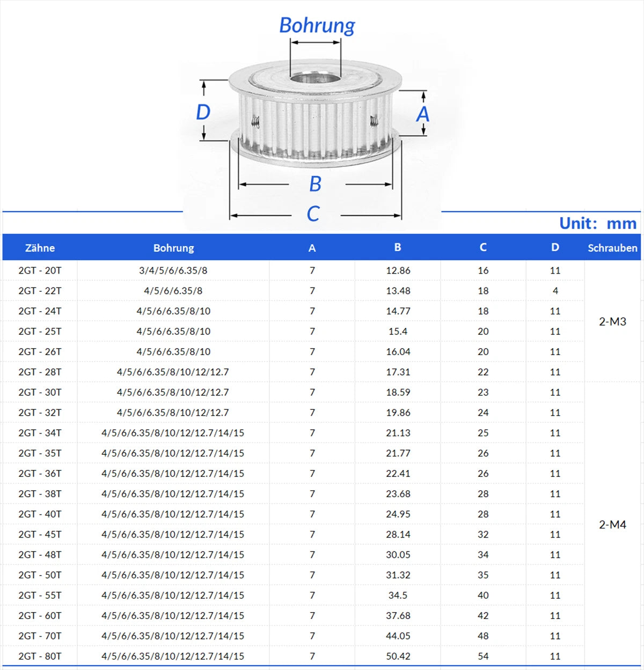Click the Zähne column header

[x=40, y=248]
